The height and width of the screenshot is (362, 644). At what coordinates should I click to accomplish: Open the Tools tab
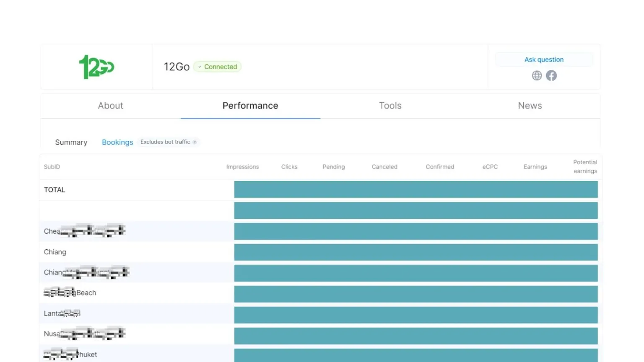click(390, 106)
